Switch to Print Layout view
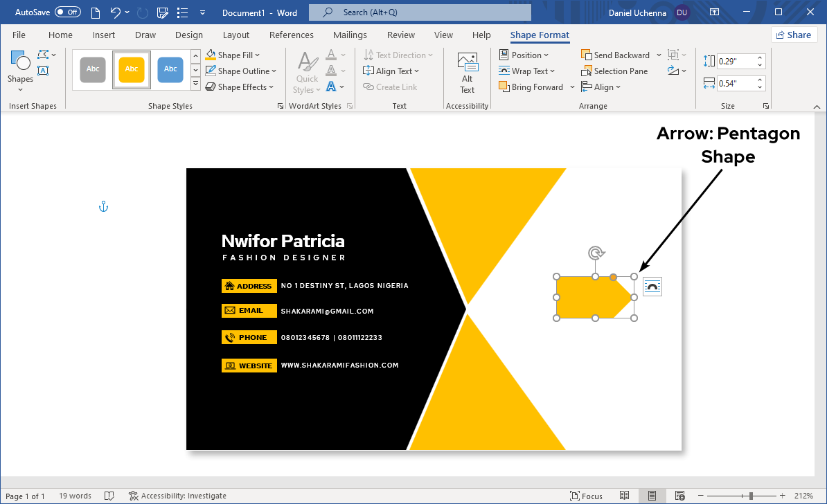The height and width of the screenshot is (504, 827). [652, 496]
